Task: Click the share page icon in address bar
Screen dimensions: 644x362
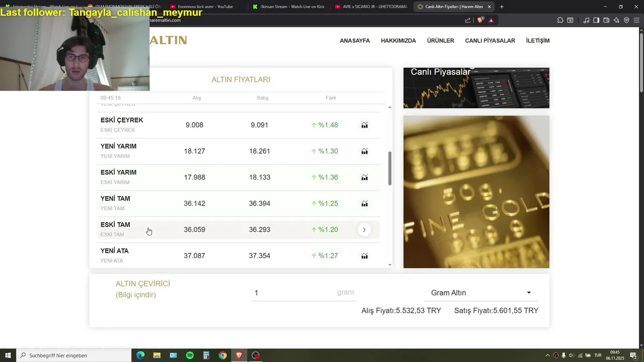Action: pyautogui.click(x=468, y=20)
